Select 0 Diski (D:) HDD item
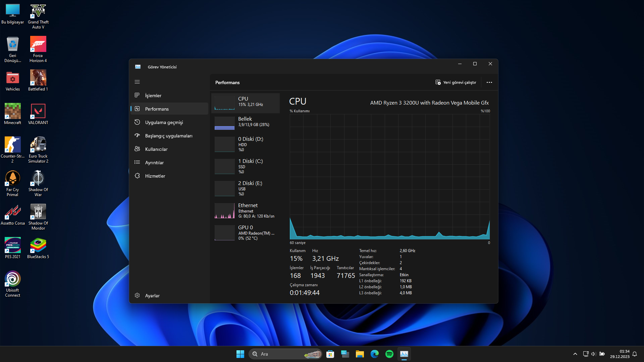The height and width of the screenshot is (362, 644). [x=245, y=144]
